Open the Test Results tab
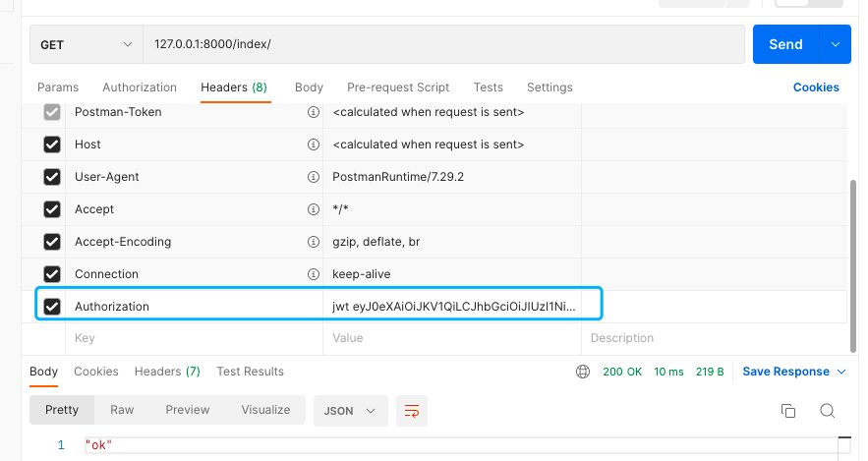The width and height of the screenshot is (868, 461). point(250,372)
